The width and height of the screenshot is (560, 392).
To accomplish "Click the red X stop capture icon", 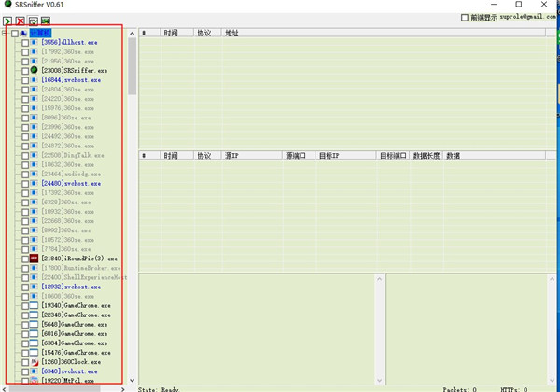I will 20,21.
